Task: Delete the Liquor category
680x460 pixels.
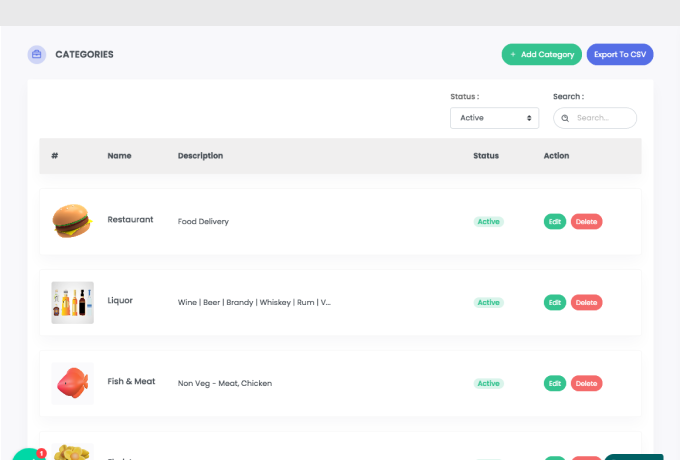Action: 586,303
